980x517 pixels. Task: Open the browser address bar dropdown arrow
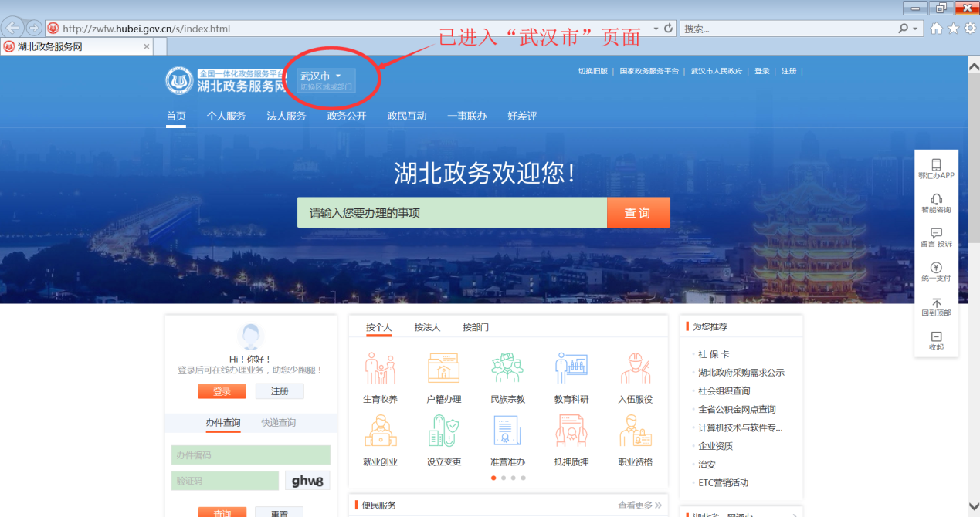tap(656, 29)
